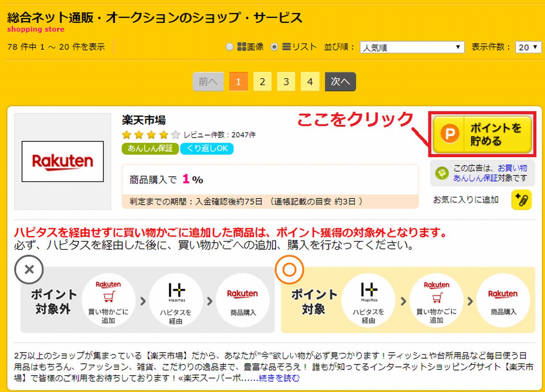Go to pagination page 2

click(x=263, y=82)
